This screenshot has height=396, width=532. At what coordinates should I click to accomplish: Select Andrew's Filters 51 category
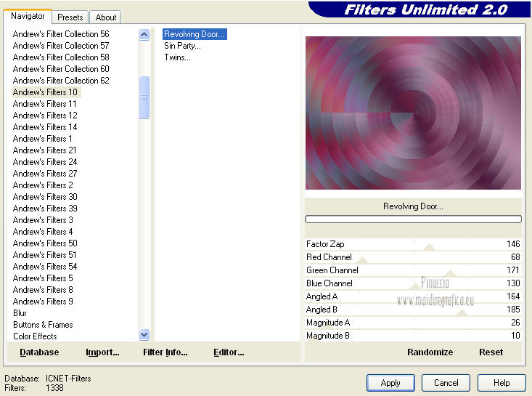[x=45, y=255]
